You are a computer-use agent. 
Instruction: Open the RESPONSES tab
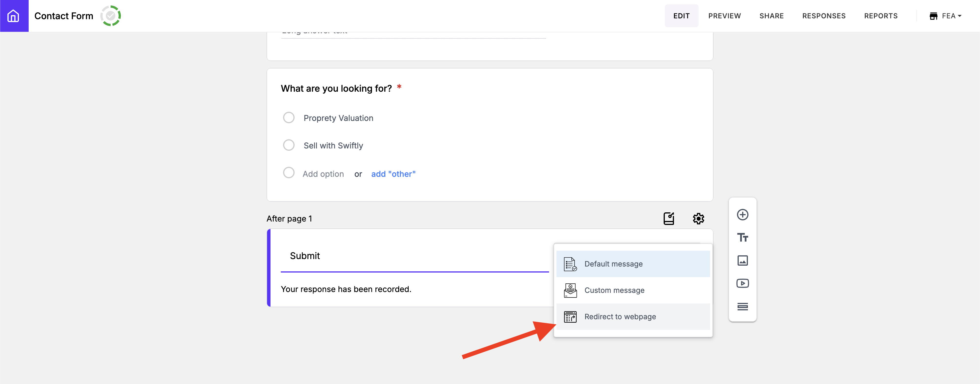pos(824,16)
